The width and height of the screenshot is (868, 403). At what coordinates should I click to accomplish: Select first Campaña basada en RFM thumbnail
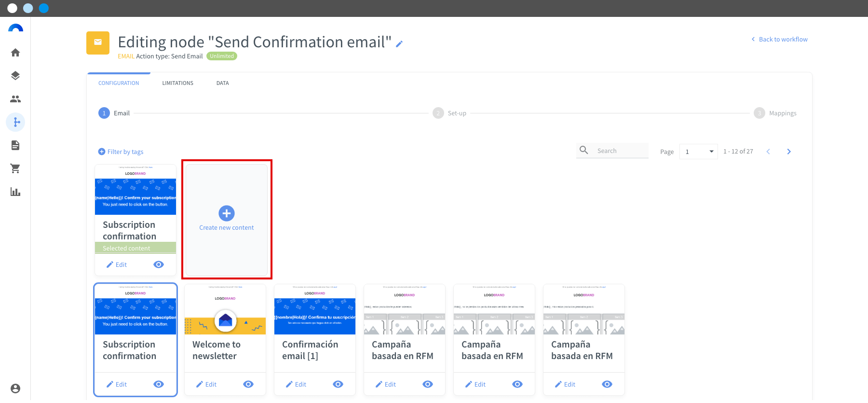click(x=405, y=309)
